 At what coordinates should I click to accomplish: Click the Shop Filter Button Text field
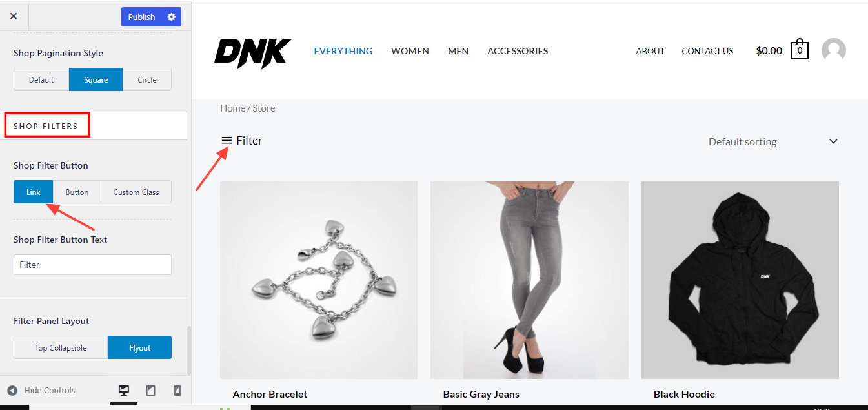pyautogui.click(x=92, y=265)
